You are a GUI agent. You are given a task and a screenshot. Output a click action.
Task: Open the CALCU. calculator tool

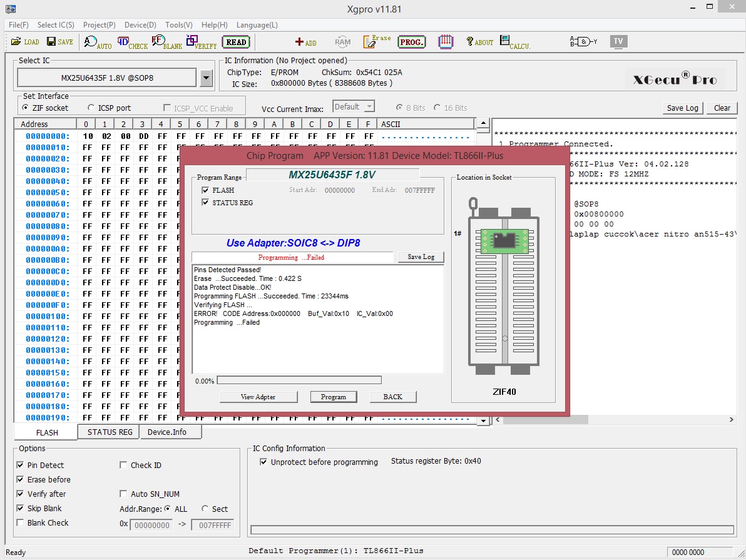[515, 43]
